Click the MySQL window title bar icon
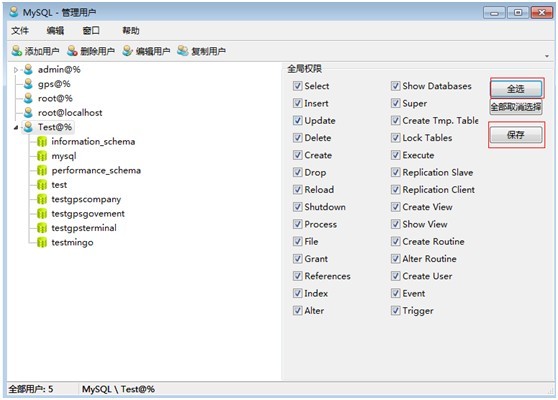This screenshot has width=558, height=400. click(14, 12)
